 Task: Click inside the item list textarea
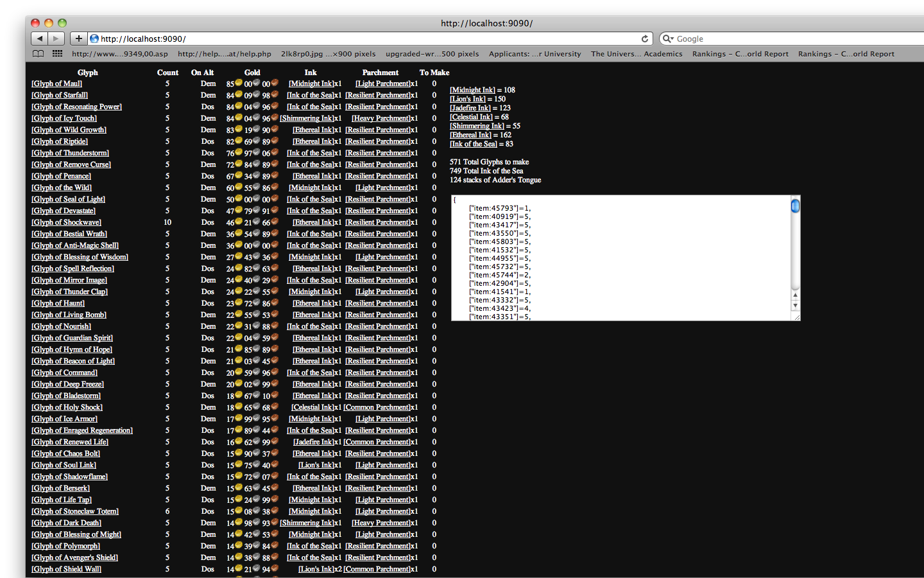coord(621,258)
